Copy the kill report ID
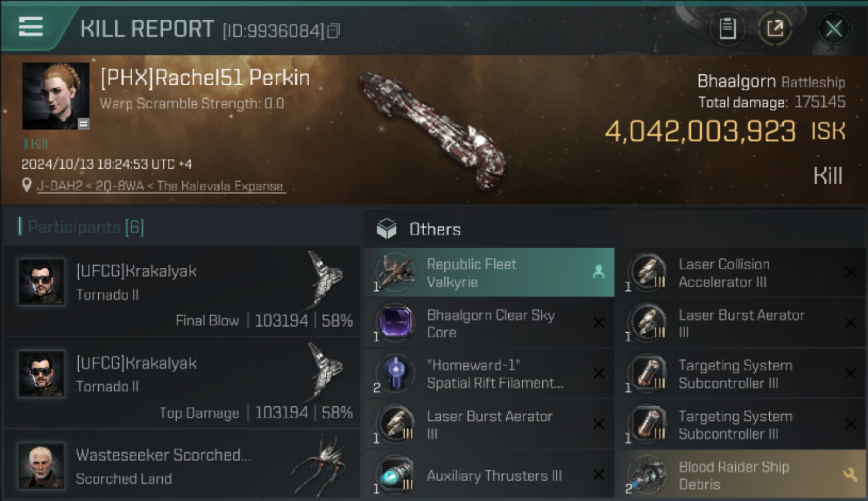868x501 pixels. click(333, 31)
